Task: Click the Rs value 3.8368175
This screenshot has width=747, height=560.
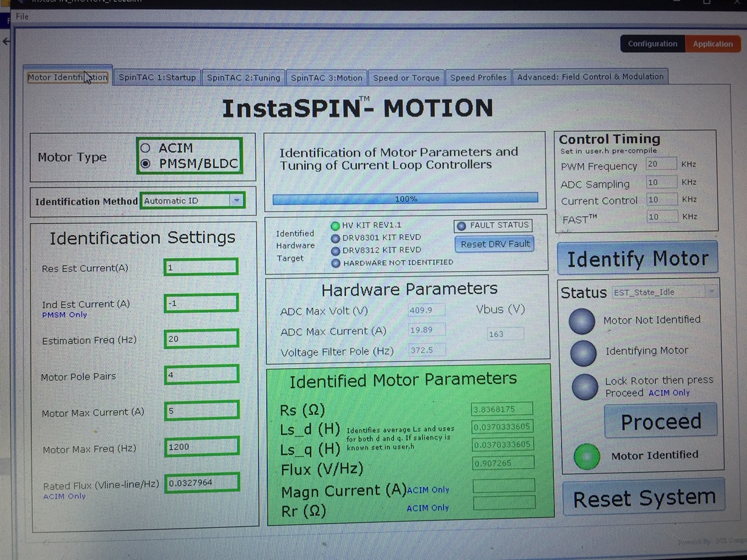Action: [x=502, y=409]
